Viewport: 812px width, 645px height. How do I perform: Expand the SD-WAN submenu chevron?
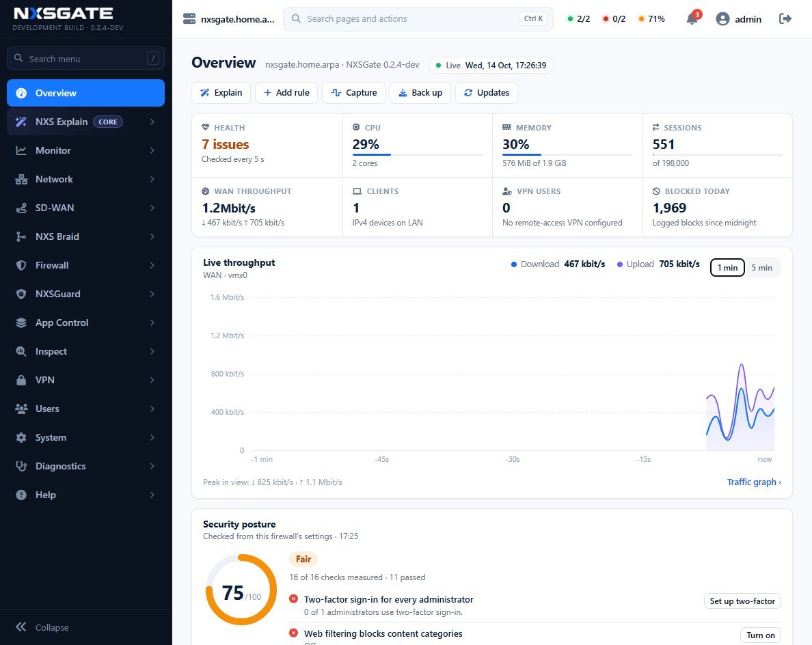pos(152,208)
